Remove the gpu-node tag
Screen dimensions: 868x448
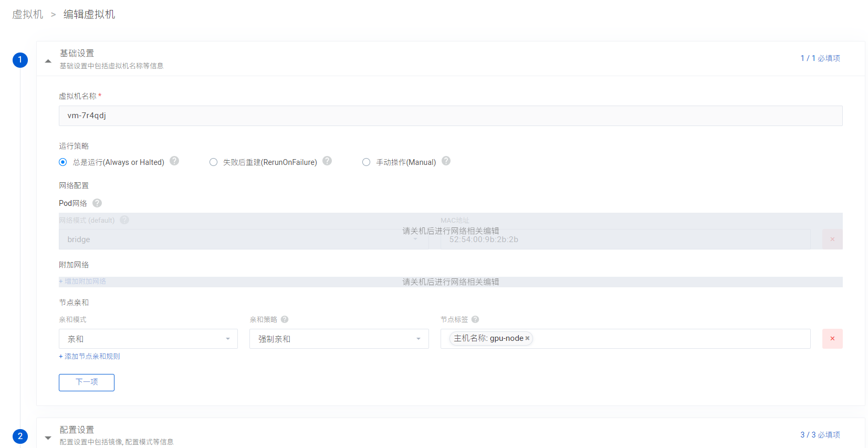527,339
